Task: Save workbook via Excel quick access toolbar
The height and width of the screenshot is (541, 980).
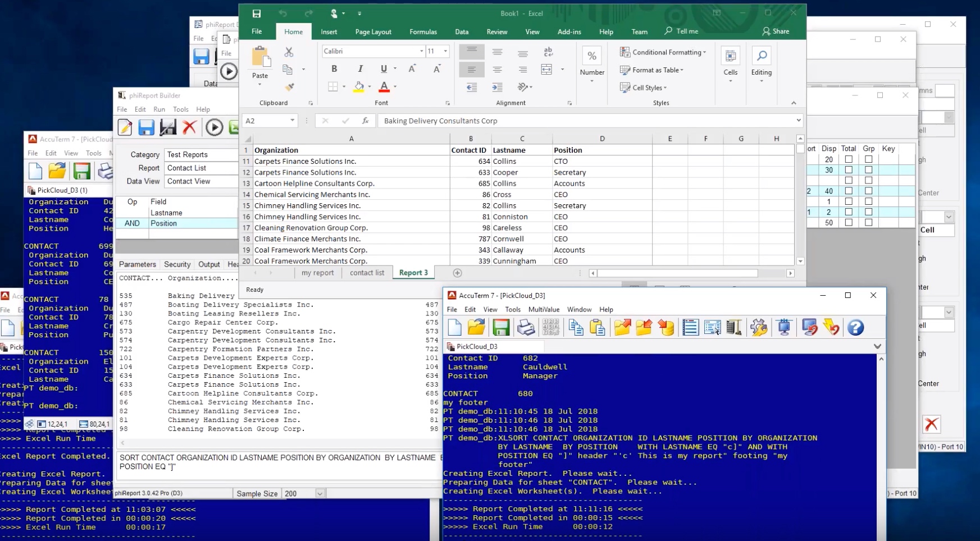Action: point(257,13)
